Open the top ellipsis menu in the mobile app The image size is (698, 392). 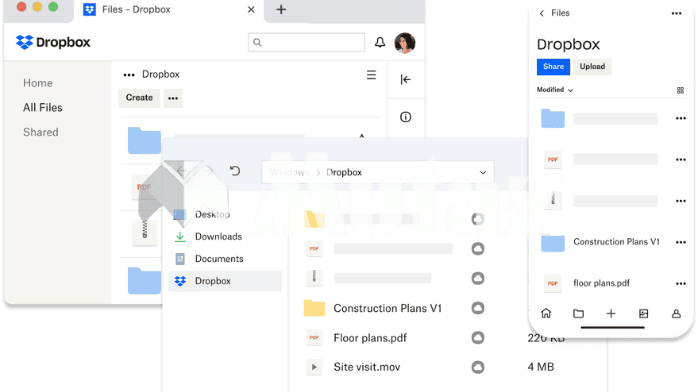point(677,13)
